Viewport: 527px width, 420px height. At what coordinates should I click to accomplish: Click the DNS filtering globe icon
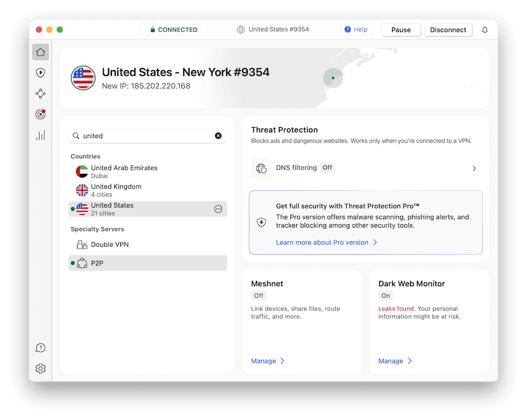click(x=261, y=168)
